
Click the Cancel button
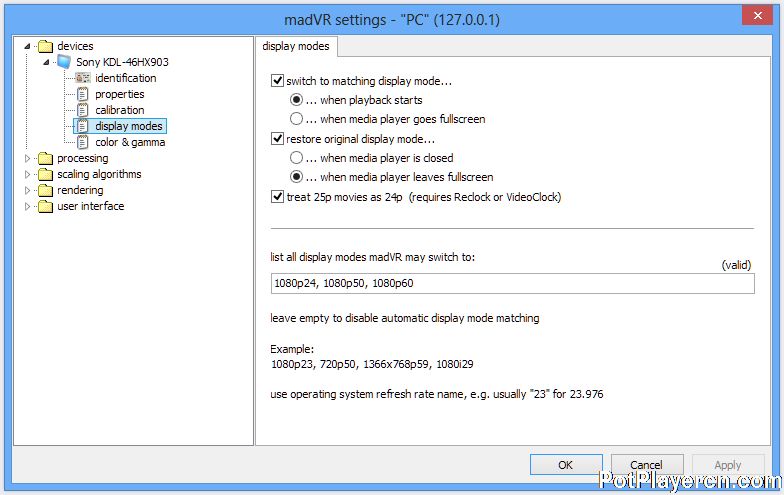(x=646, y=465)
